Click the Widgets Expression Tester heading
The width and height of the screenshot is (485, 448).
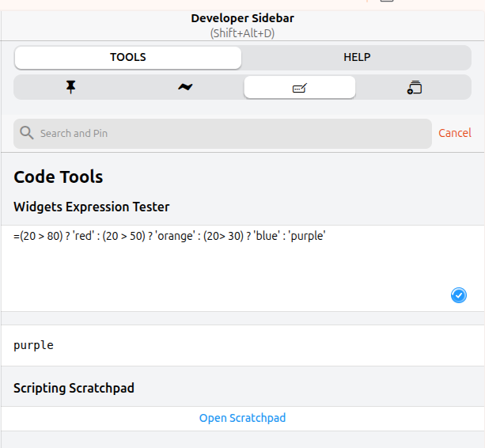[x=91, y=207]
